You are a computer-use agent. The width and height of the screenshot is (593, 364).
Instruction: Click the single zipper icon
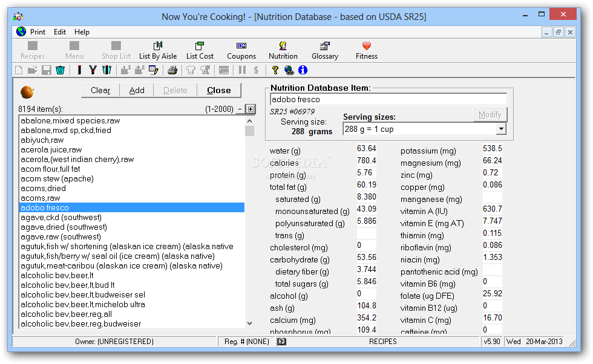[x=79, y=70]
